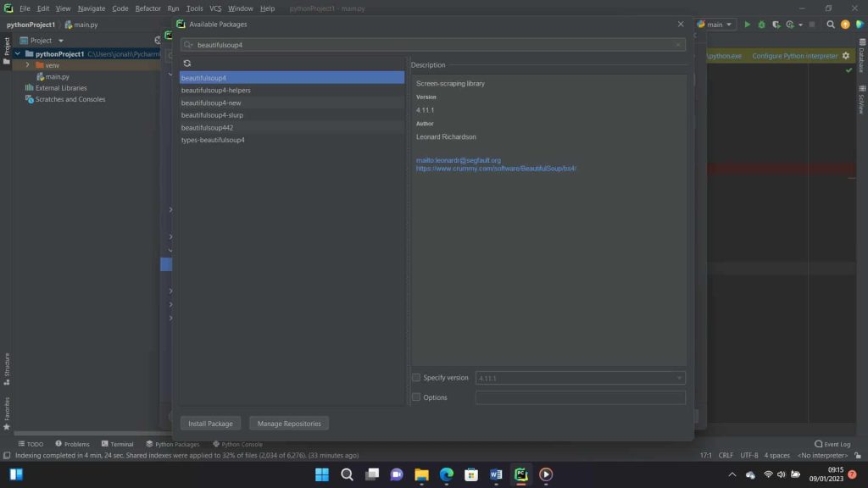868x488 pixels.
Task: Click the gear on the interpreter warning banner
Action: (844, 53)
